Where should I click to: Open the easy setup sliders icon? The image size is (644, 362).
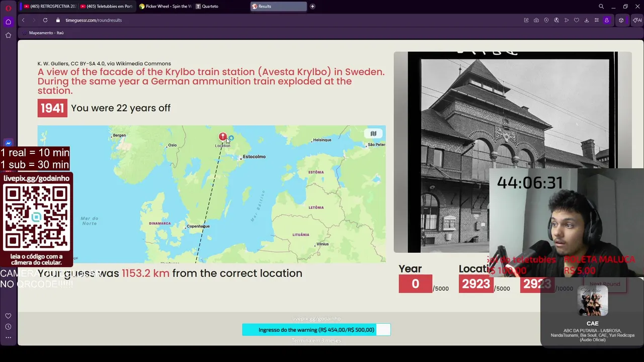[x=597, y=20]
